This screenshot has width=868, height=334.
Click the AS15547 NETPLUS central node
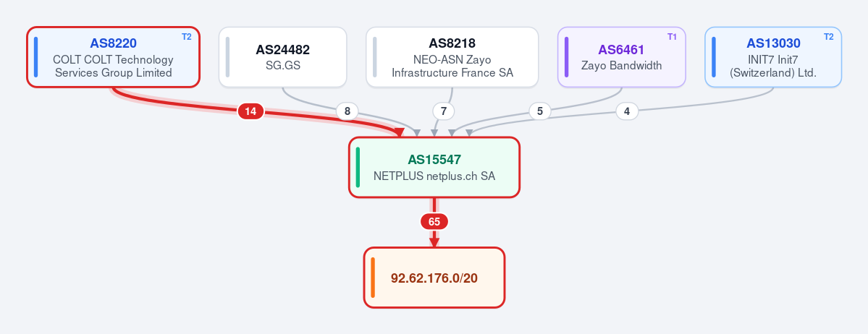point(434,167)
